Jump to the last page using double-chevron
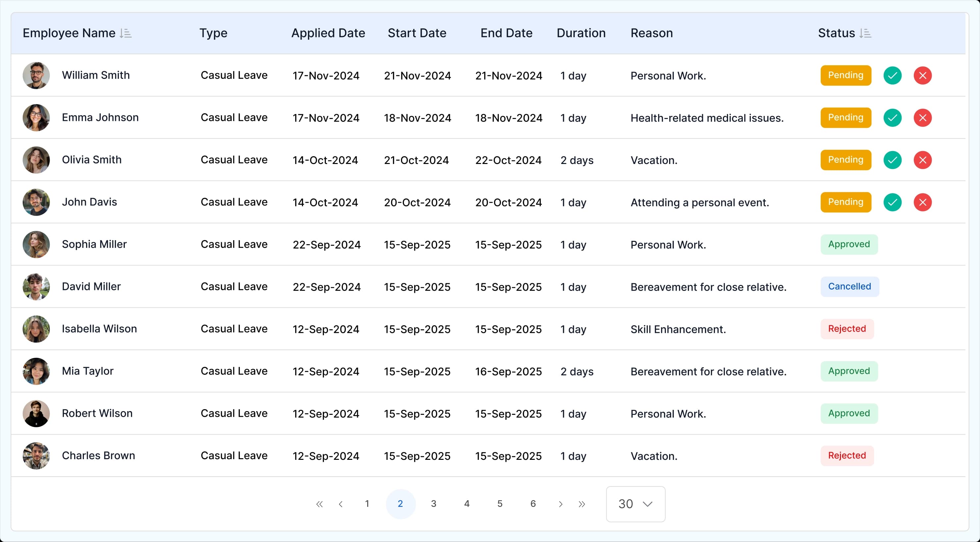980x542 pixels. click(x=582, y=504)
